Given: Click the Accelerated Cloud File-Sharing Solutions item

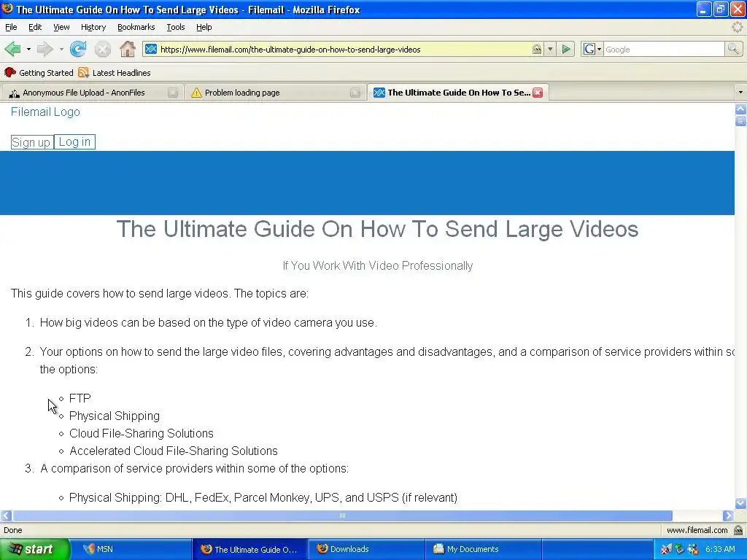Looking at the screenshot, I should click(x=174, y=451).
